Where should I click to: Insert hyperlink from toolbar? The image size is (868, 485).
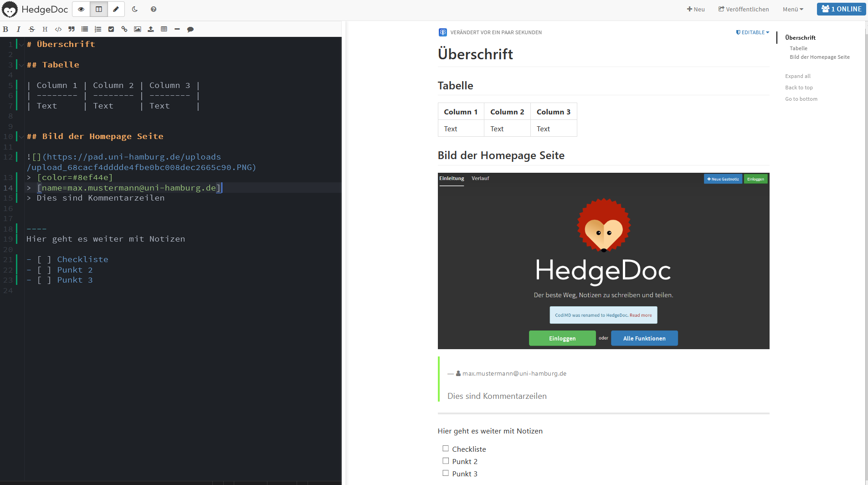(x=124, y=29)
